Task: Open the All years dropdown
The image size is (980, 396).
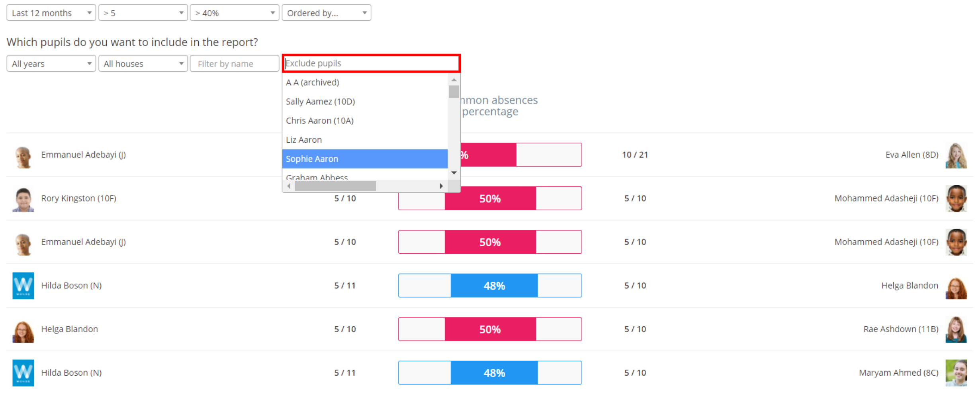Action: (51, 64)
